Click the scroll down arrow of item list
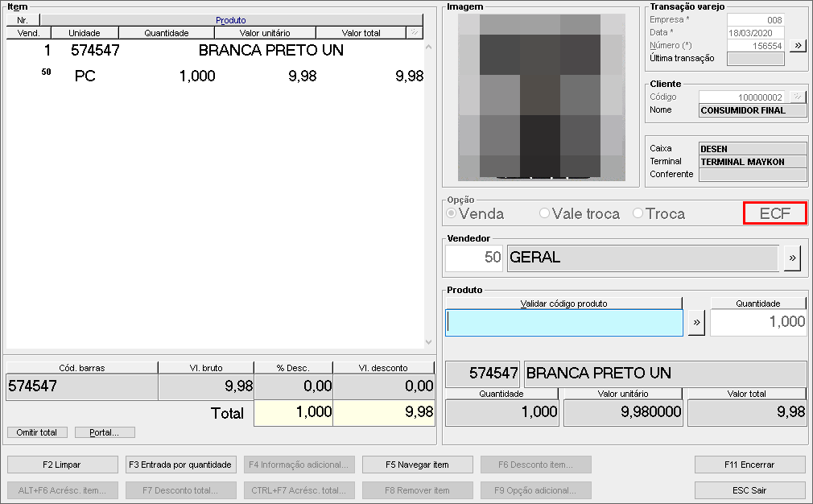 pos(429,341)
